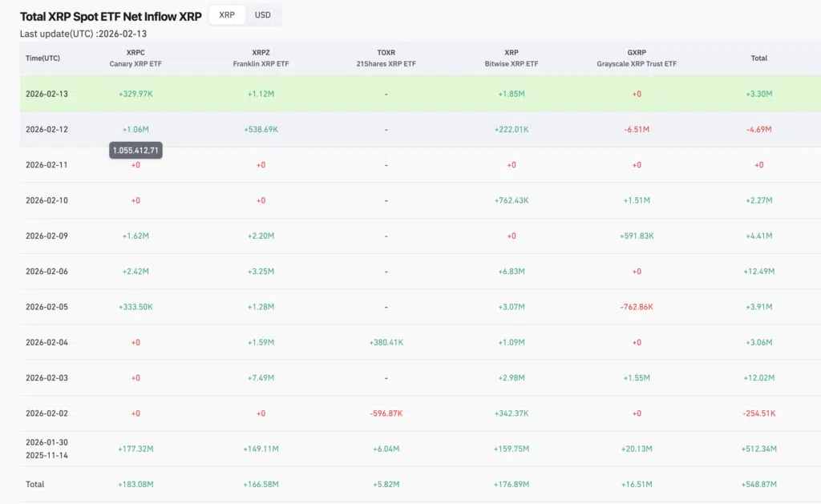The width and height of the screenshot is (821, 504).
Task: Click the +380.41K TOXR value on 2026-02-04
Action: [386, 342]
